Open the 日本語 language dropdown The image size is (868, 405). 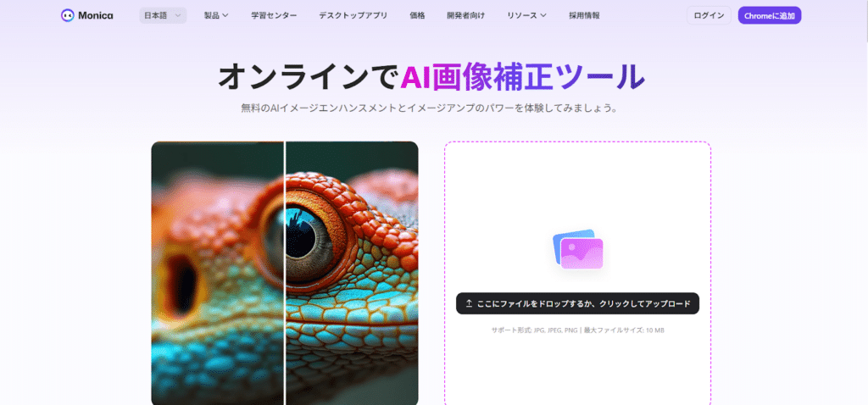pos(163,15)
